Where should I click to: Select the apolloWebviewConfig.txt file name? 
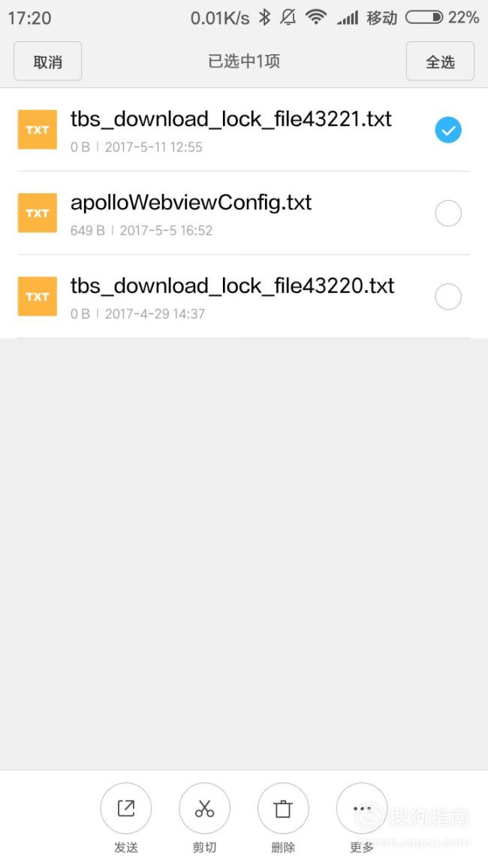191,203
